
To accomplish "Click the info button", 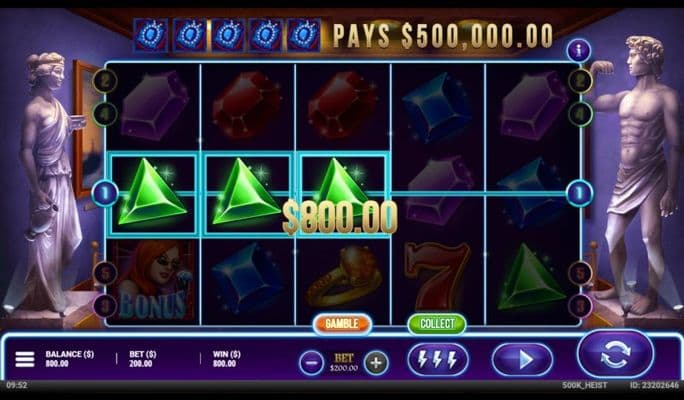I will pos(578,51).
